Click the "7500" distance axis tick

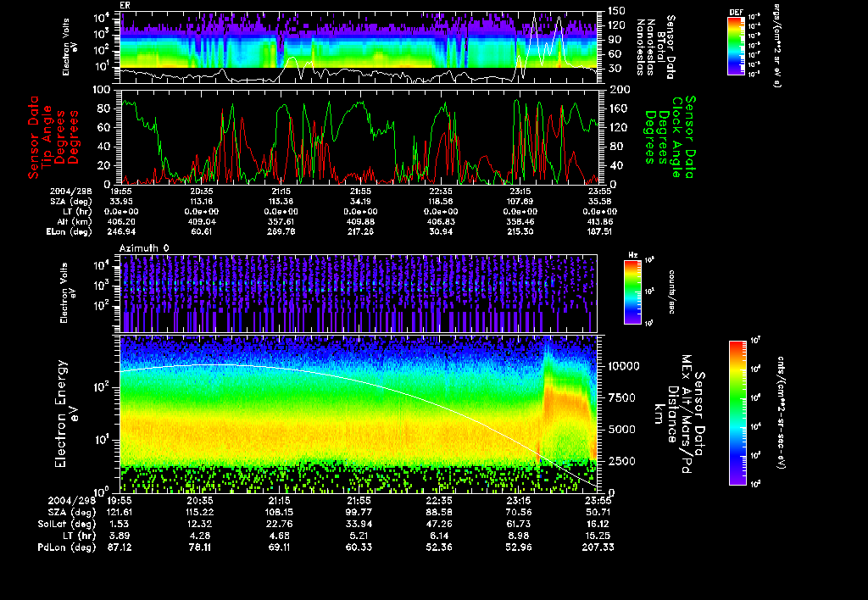pos(621,398)
